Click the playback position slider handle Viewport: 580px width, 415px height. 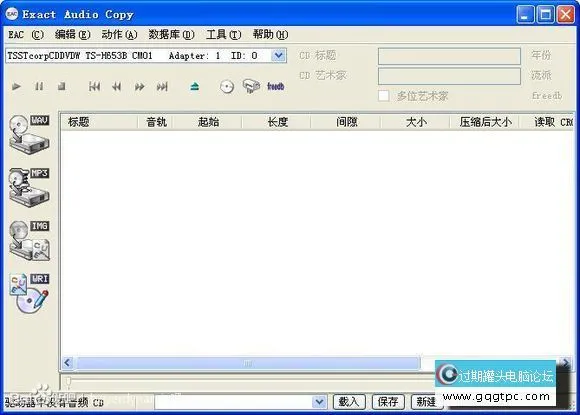pyautogui.click(x=68, y=381)
